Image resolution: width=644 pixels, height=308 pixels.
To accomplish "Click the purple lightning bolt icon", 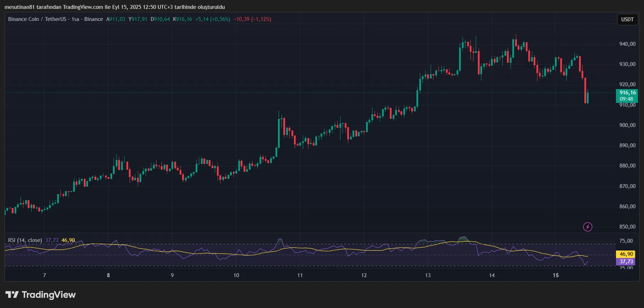I will (588, 227).
